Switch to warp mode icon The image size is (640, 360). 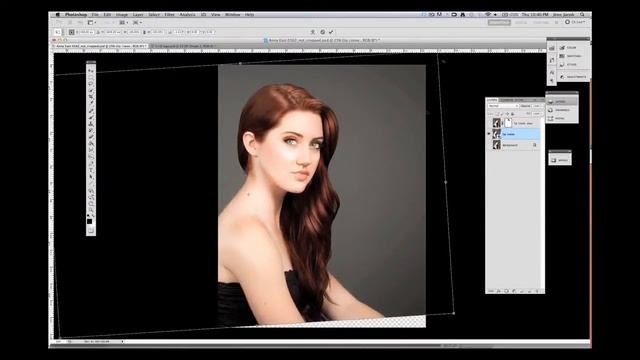[x=313, y=32]
